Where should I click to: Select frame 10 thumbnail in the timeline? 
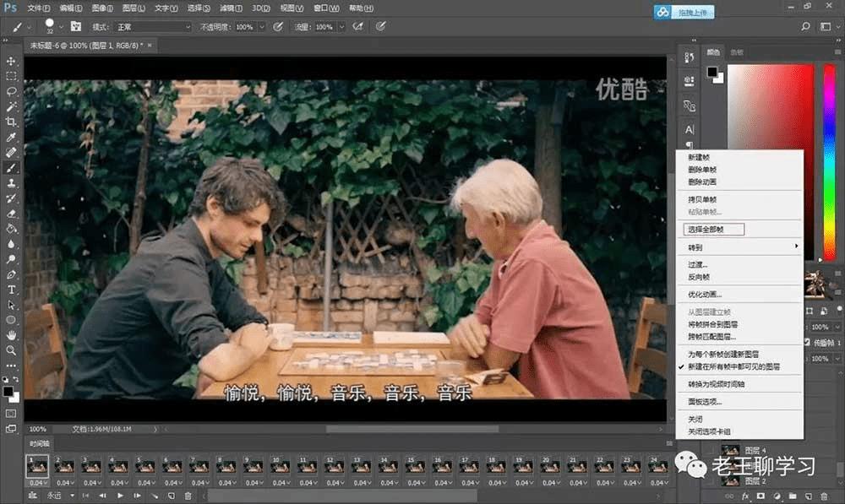[x=281, y=466]
